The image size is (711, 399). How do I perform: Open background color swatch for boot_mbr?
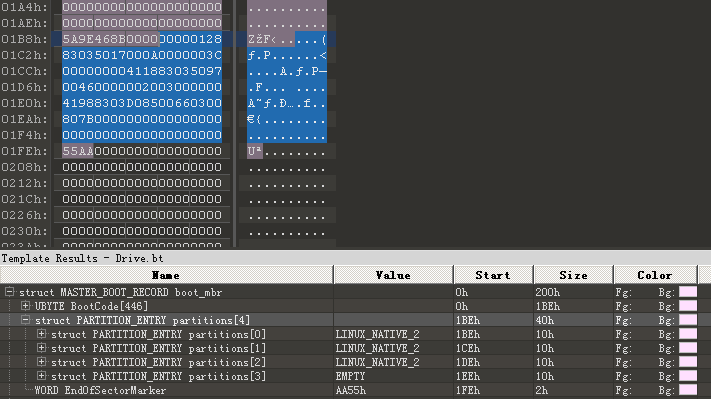pos(688,292)
